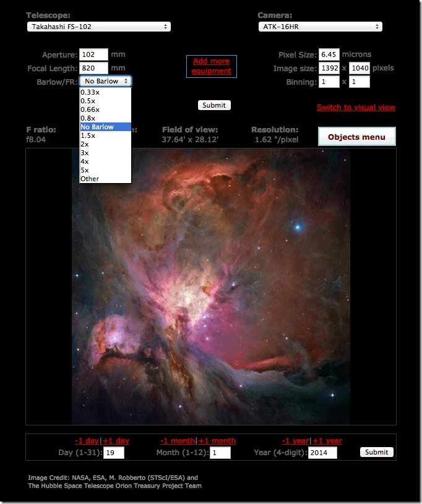Open the Telescope dropdown showing Takahashi FS-102
Image resolution: width=422 pixels, height=504 pixels.
[99, 27]
